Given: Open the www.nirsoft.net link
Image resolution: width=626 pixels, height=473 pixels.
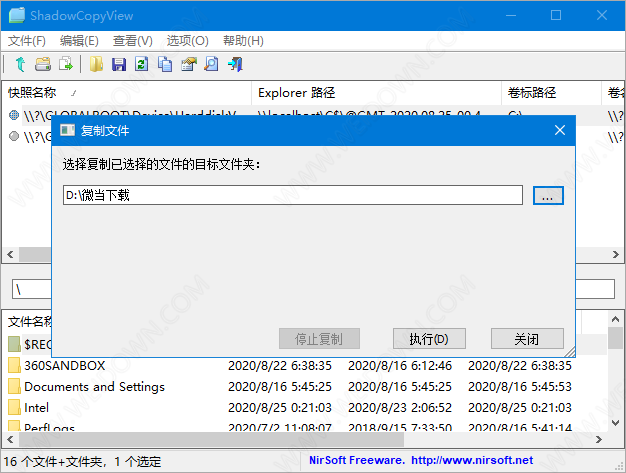Looking at the screenshot, I should coord(472,460).
